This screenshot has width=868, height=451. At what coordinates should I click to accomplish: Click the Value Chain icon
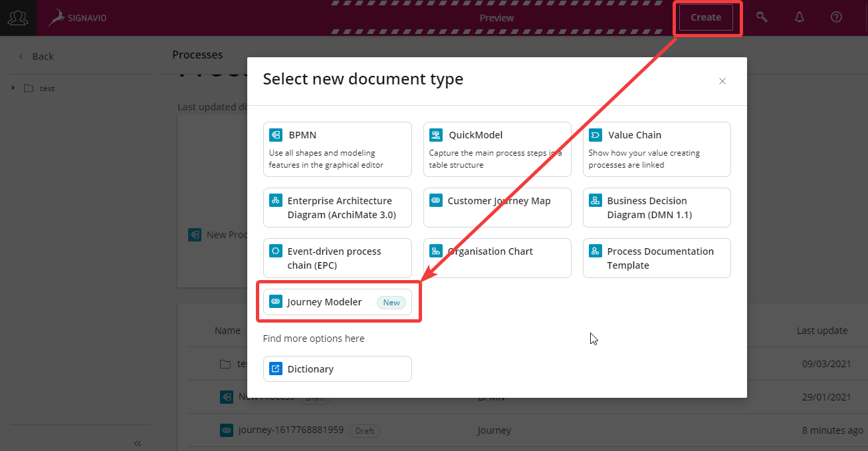click(x=596, y=135)
